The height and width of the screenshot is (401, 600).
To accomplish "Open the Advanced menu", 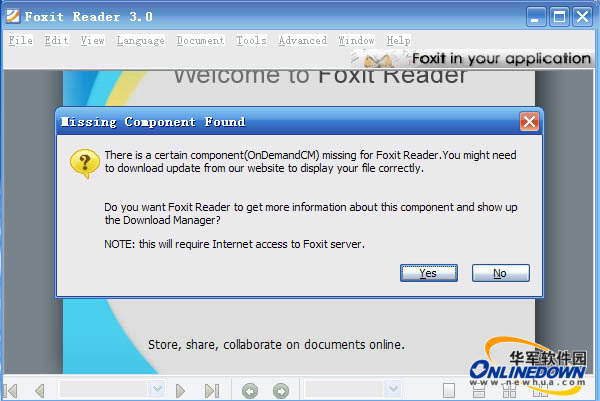I will click(303, 40).
